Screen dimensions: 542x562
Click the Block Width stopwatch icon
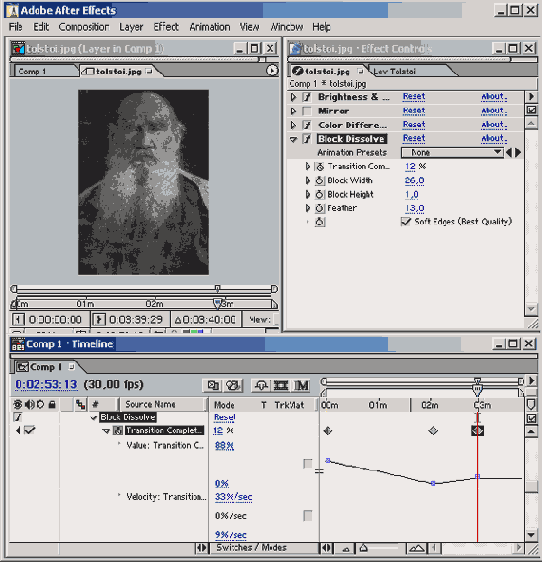tap(319, 180)
